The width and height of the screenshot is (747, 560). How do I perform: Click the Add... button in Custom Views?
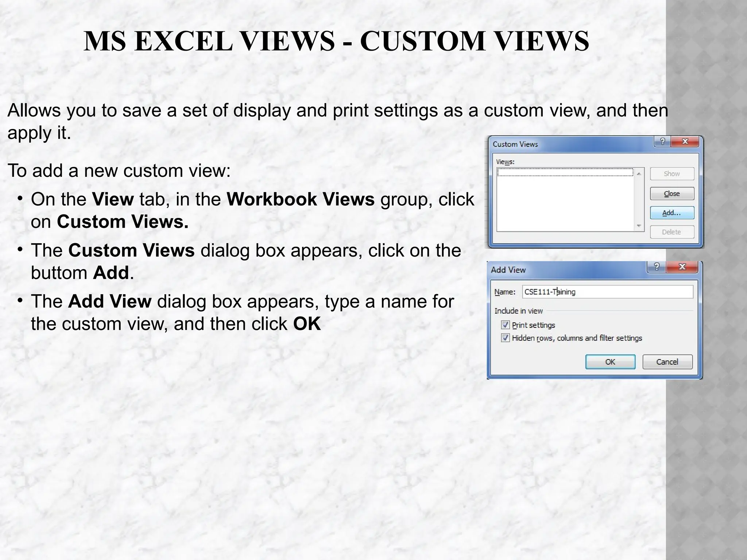[672, 213]
